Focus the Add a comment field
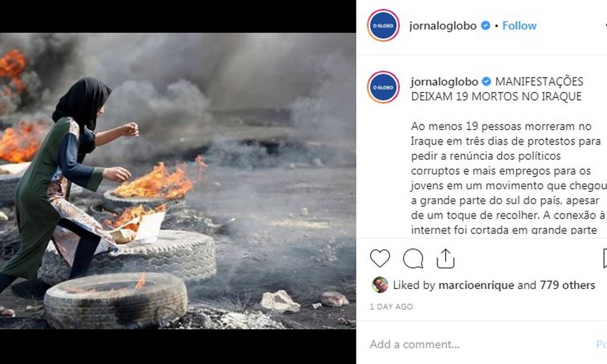The height and width of the screenshot is (364, 607). pyautogui.click(x=480, y=344)
